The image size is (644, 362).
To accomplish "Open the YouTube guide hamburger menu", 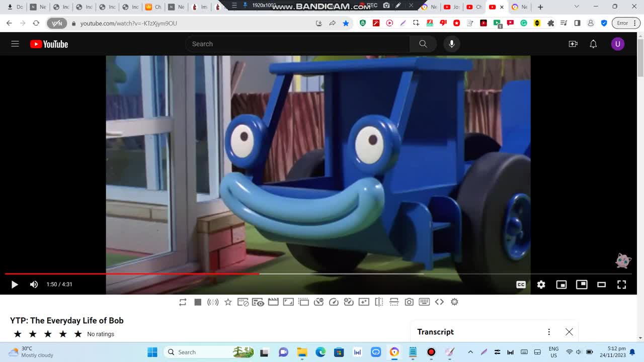I will pyautogui.click(x=15, y=44).
